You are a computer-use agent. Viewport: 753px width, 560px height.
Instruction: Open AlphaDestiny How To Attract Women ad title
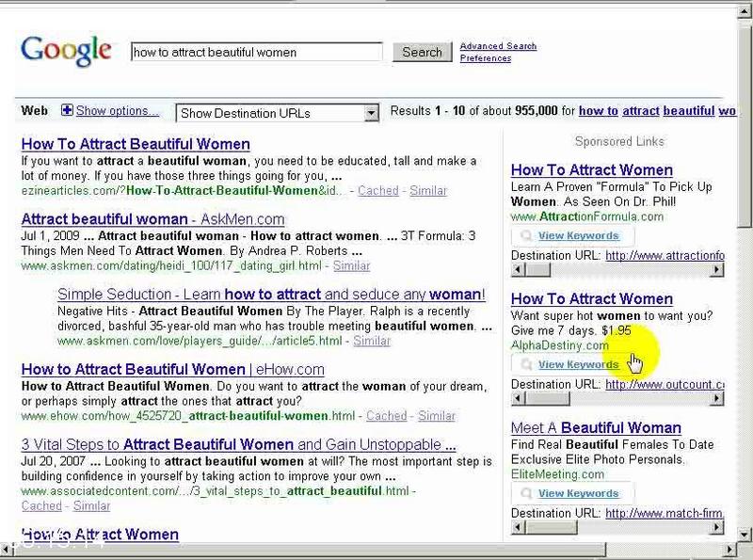pyautogui.click(x=592, y=298)
